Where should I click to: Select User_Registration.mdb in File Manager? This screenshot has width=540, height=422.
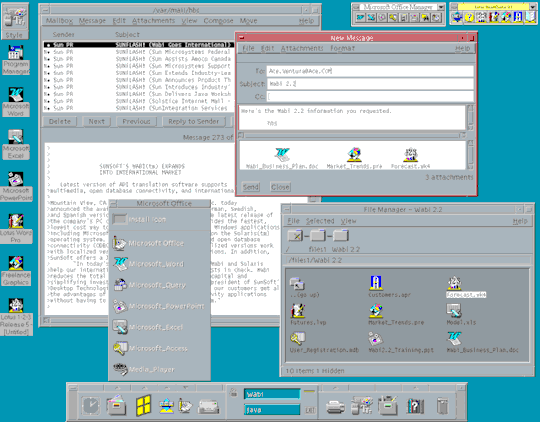pos(324,342)
